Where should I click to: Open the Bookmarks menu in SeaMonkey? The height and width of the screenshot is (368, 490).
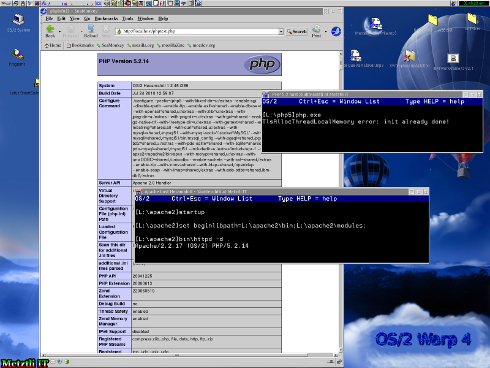(x=106, y=19)
